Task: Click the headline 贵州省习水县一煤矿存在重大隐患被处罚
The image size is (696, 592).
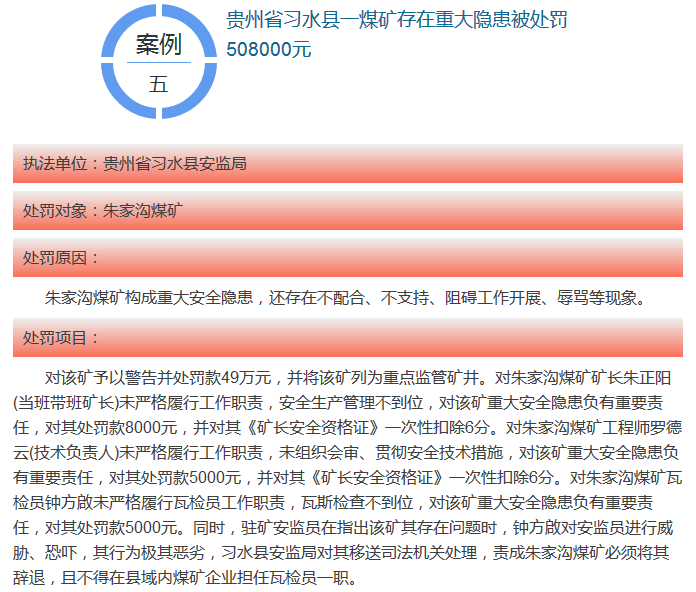Action: point(397,20)
